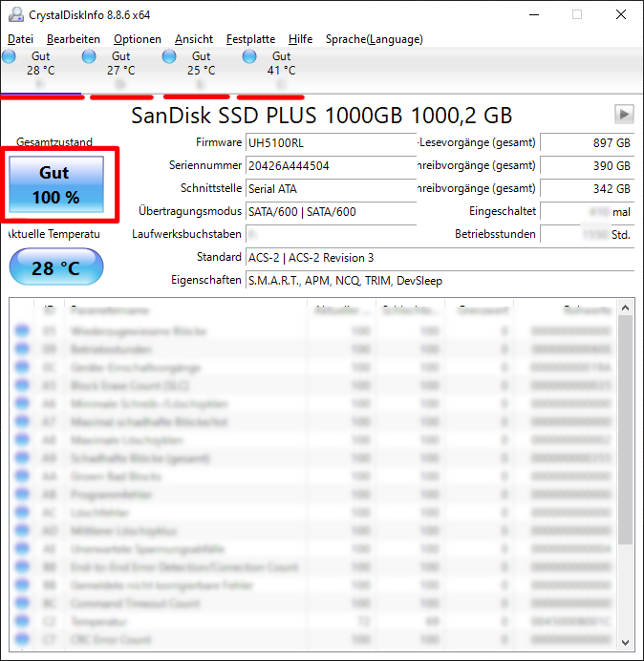Click the Firmware field UH5100RL
Image resolution: width=644 pixels, height=661 pixels.
tap(331, 142)
